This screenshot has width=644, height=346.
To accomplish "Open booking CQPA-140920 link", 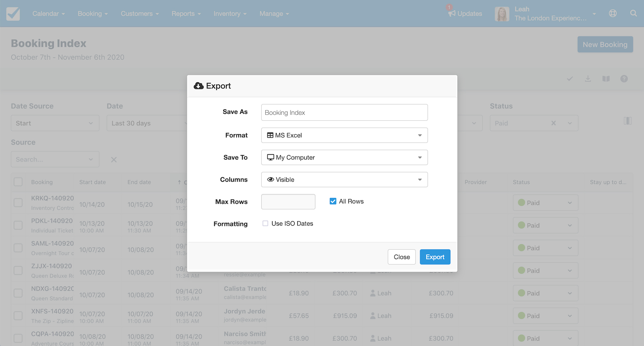I will pyautogui.click(x=52, y=334).
